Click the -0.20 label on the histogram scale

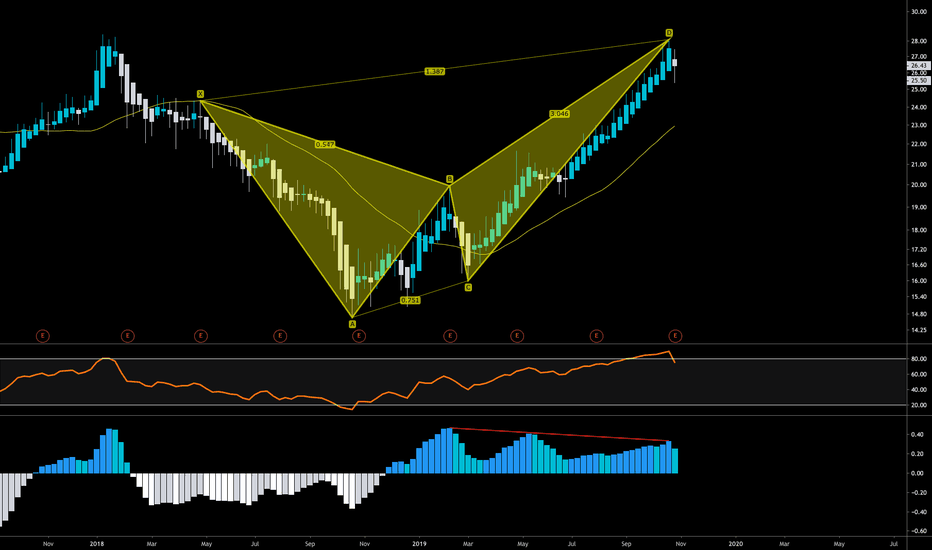(x=917, y=492)
